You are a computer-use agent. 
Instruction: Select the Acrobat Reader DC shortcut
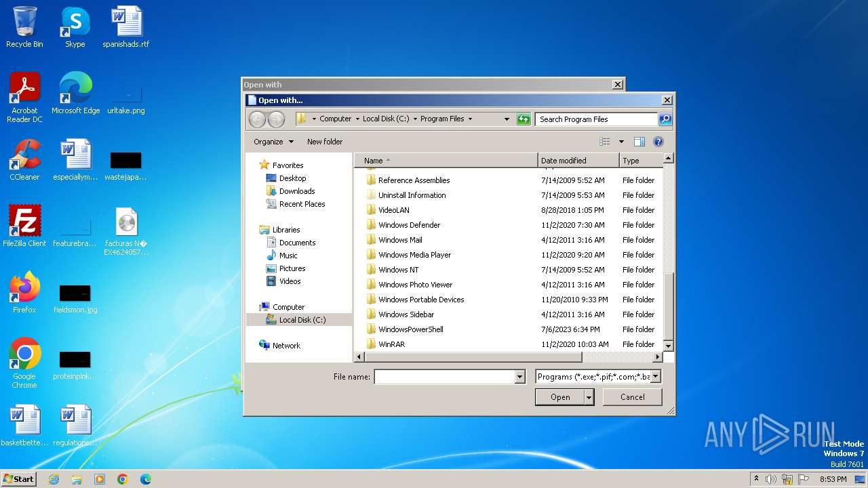pyautogui.click(x=24, y=98)
